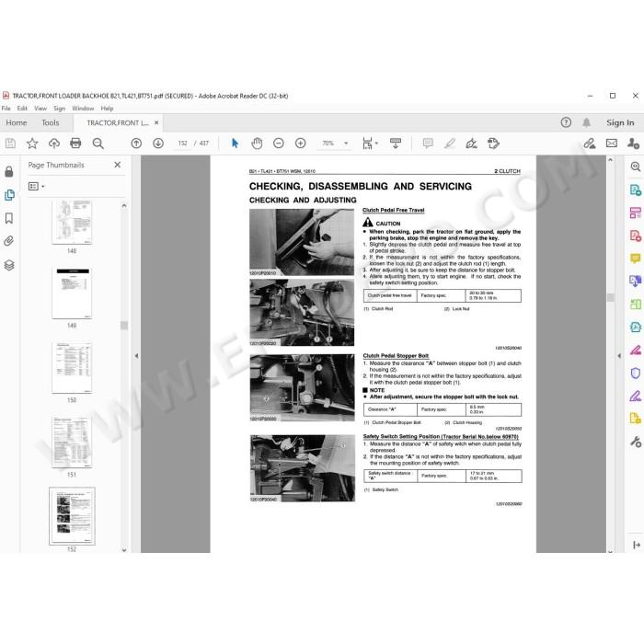Switch to the Tools tab
The image size is (644, 644).
tap(50, 122)
